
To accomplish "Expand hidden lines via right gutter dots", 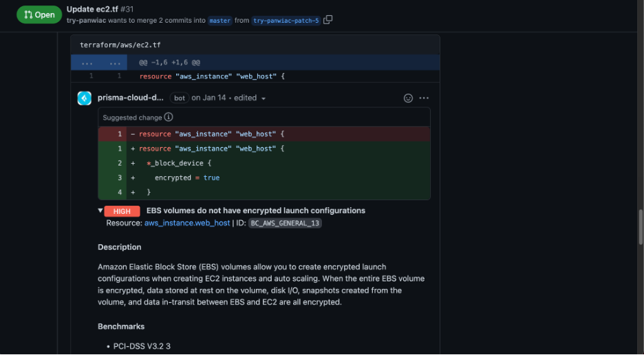I will pos(115,63).
